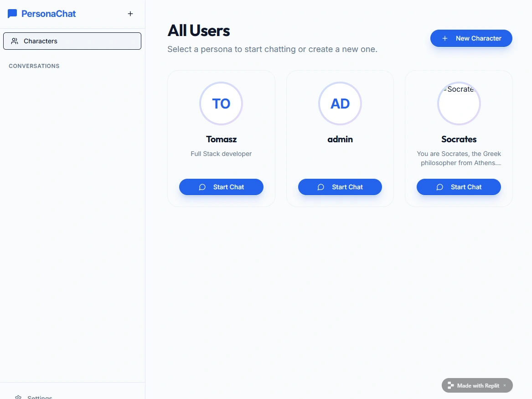Start Chat with Socrates

[x=459, y=187]
